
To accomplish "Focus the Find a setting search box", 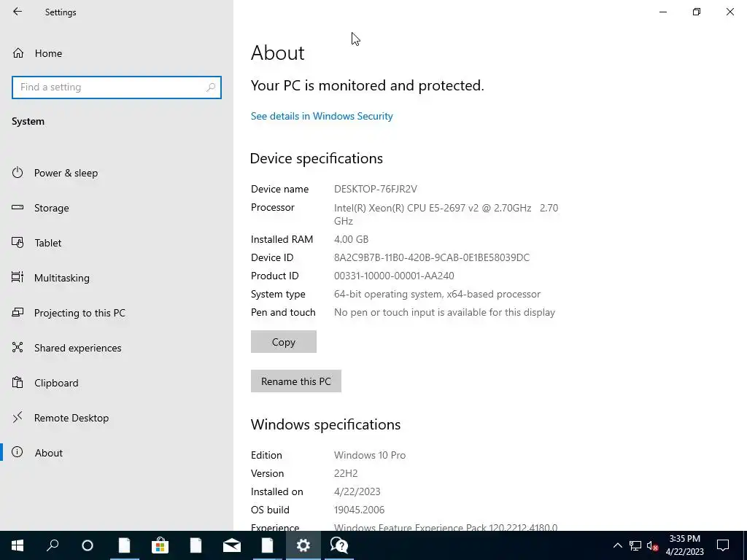I will [116, 87].
